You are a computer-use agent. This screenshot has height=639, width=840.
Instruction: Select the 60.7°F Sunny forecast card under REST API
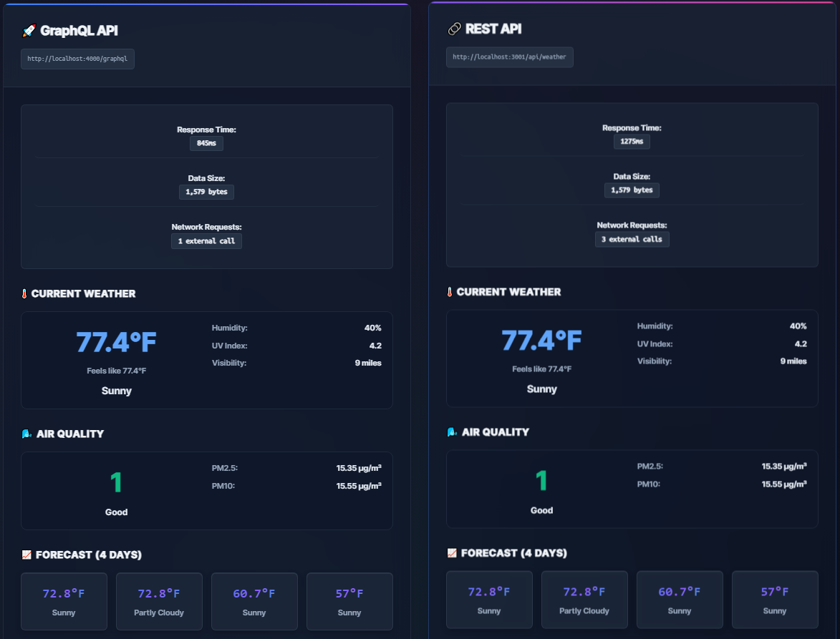[x=680, y=600]
